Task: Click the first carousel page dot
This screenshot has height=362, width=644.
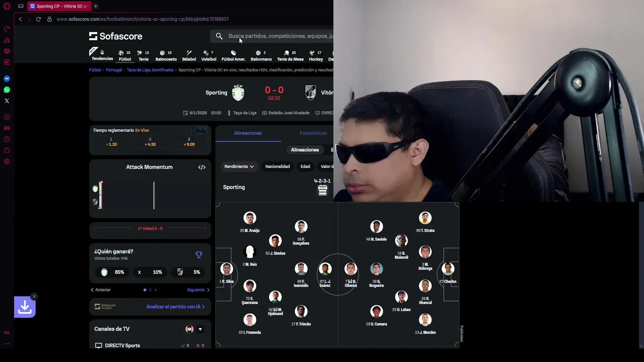Action: click(x=145, y=290)
